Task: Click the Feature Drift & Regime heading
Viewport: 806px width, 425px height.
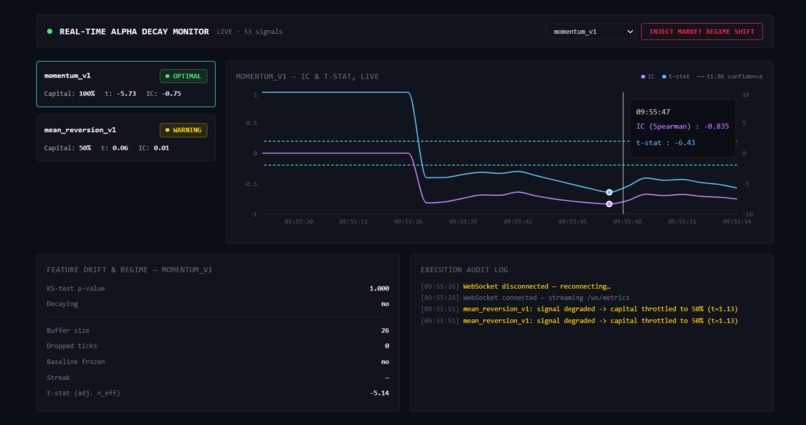Action: click(x=129, y=269)
